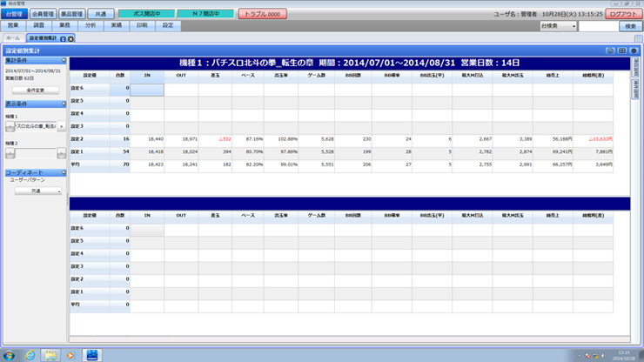This screenshot has width=644, height=362.
Task: Click previous arrow for 機種2 selector
Action: coord(10,153)
